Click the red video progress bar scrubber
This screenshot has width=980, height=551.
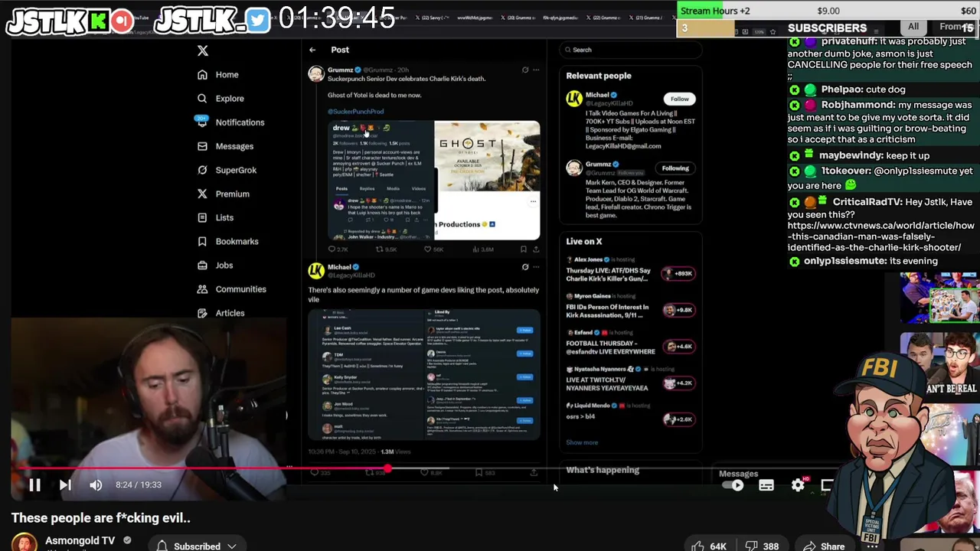tap(387, 468)
